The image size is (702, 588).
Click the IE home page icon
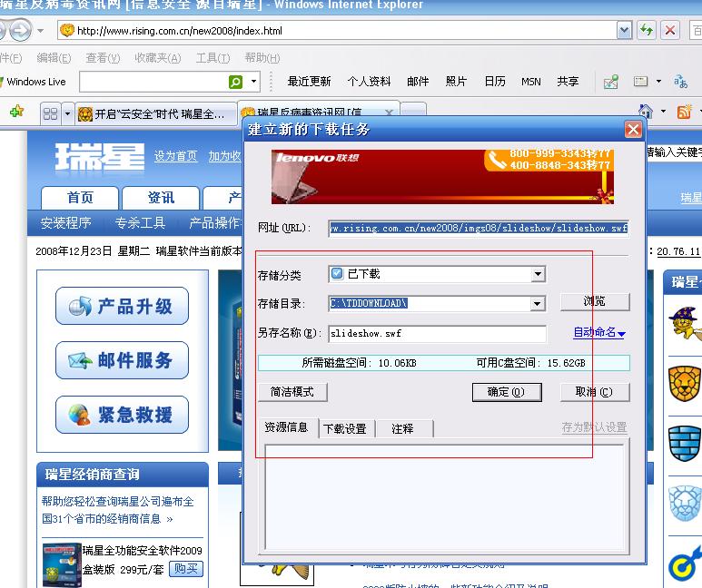point(645,111)
